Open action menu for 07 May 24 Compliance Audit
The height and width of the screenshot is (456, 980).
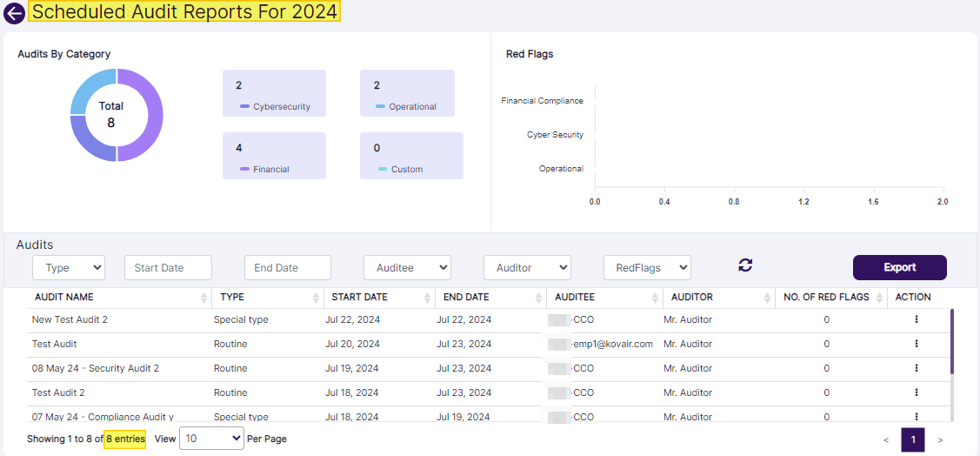[917, 417]
